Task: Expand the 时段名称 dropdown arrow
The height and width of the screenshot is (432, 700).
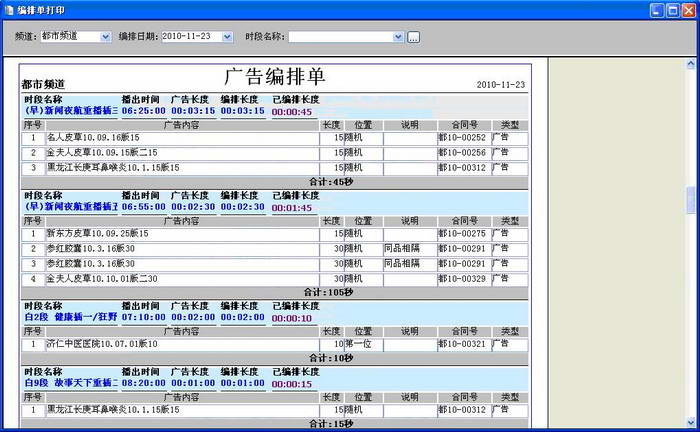Action: pyautogui.click(x=398, y=37)
